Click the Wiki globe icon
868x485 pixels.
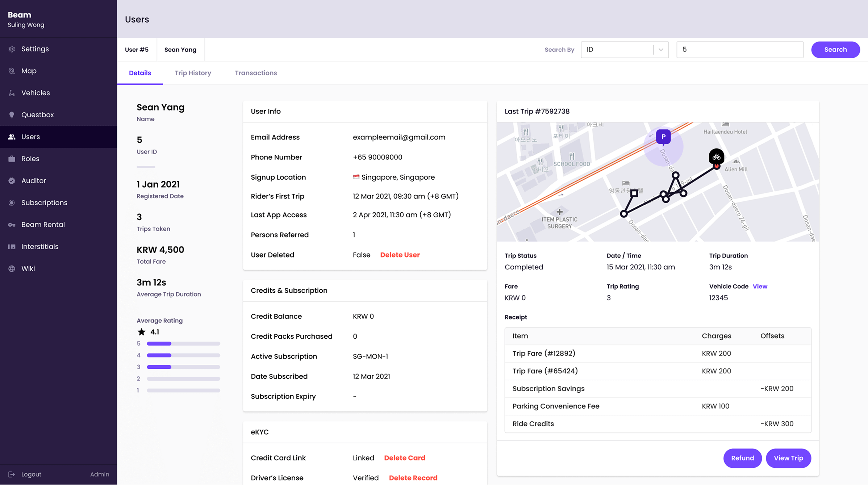pyautogui.click(x=12, y=269)
